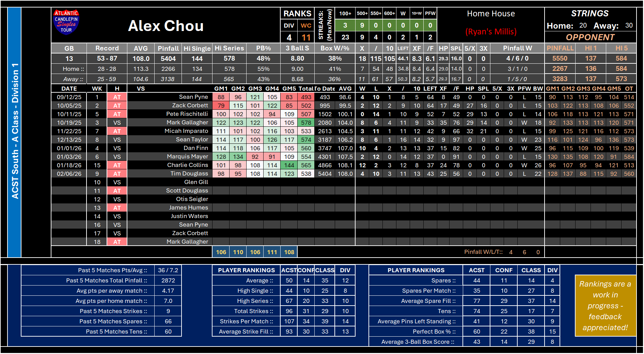Select the Hi Series column header
The height and width of the screenshot is (354, 644).
(229, 48)
